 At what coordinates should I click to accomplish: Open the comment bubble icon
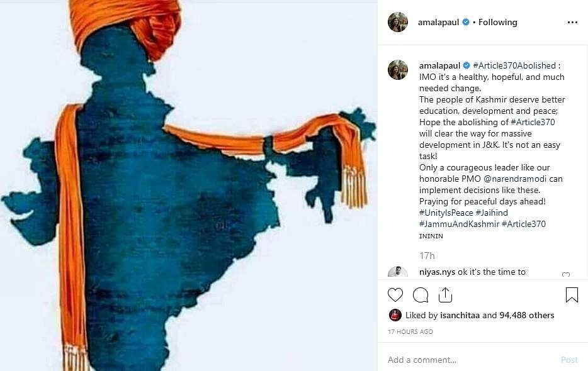pos(421,295)
